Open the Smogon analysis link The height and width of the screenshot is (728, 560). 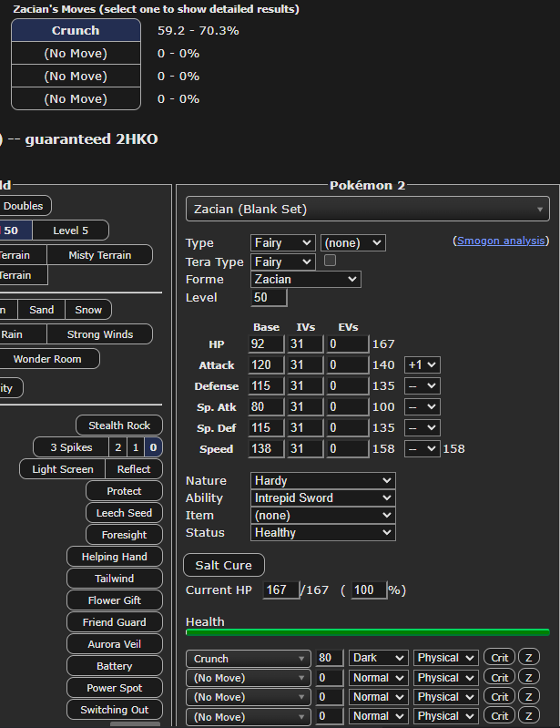[501, 241]
